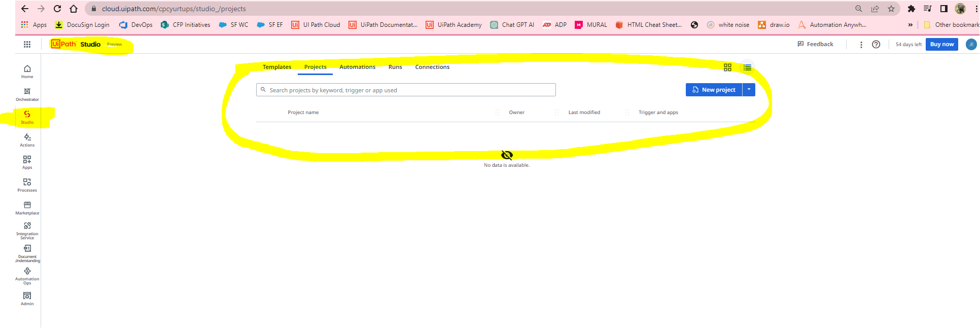The height and width of the screenshot is (328, 980).
Task: Open the Home sidebar icon
Action: click(27, 71)
